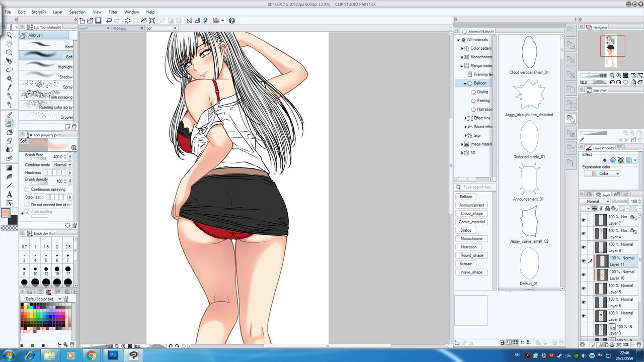
Task: Click the Monochrome tag button
Action: (471, 239)
